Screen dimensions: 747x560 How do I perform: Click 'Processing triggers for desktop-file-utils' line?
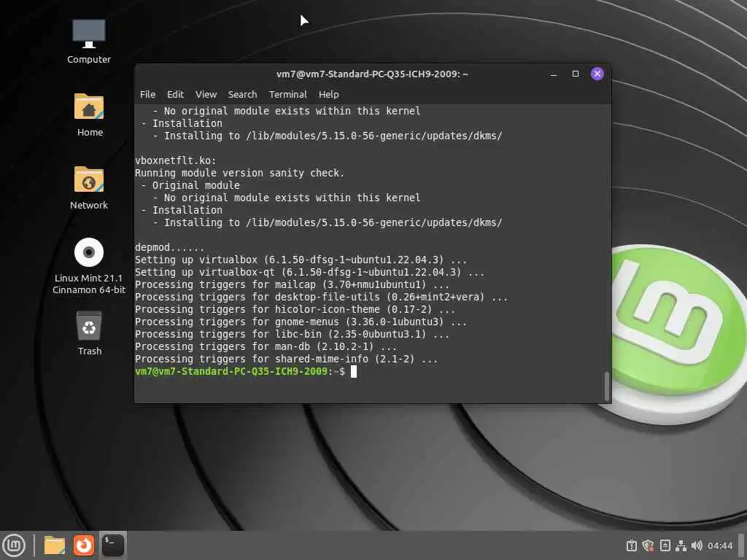coord(321,297)
